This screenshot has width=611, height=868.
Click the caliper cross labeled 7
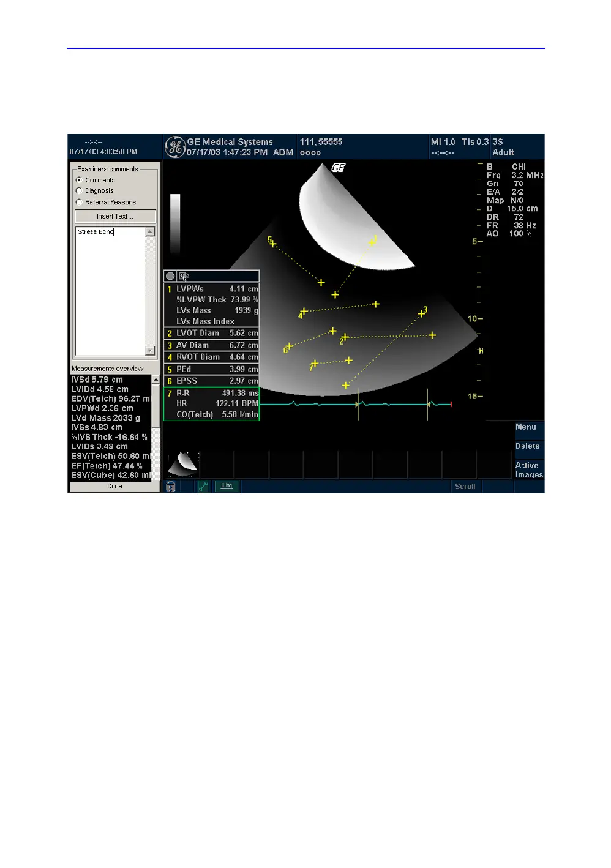click(314, 364)
